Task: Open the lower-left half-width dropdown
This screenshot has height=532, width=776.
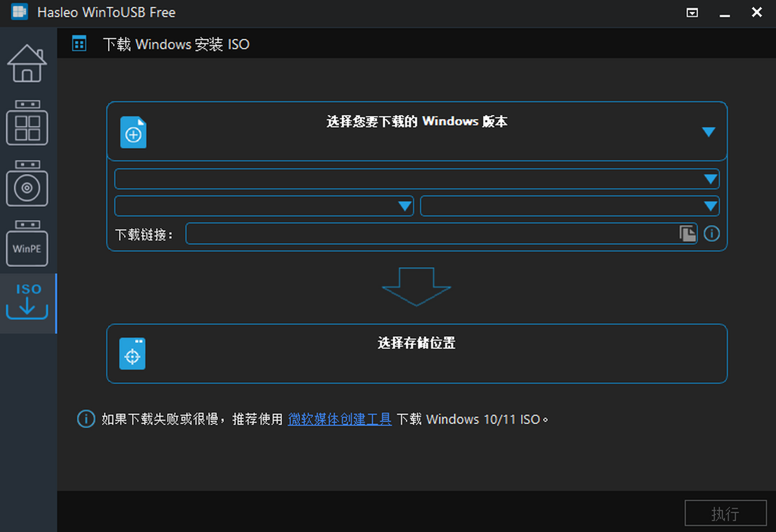Action: (x=264, y=206)
